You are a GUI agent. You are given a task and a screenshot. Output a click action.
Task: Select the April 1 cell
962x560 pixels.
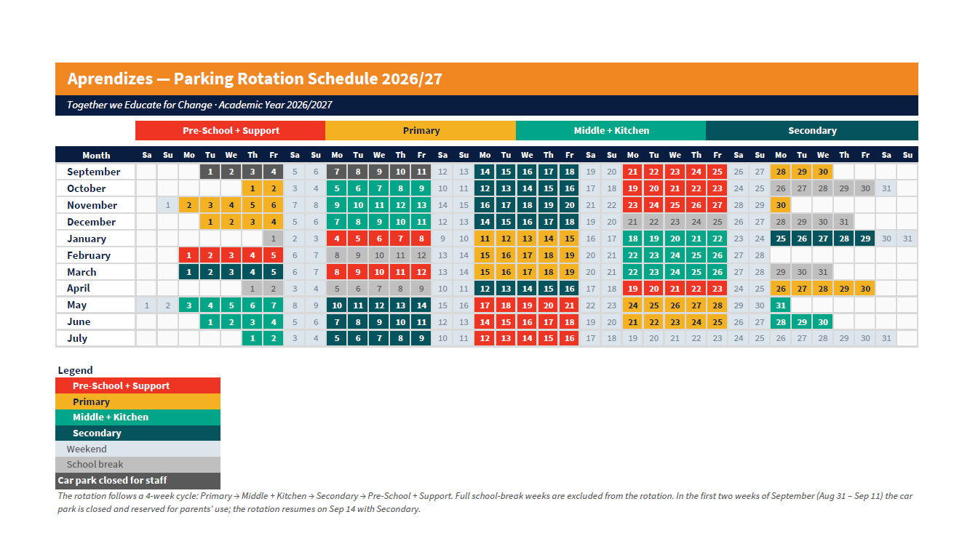(x=253, y=289)
